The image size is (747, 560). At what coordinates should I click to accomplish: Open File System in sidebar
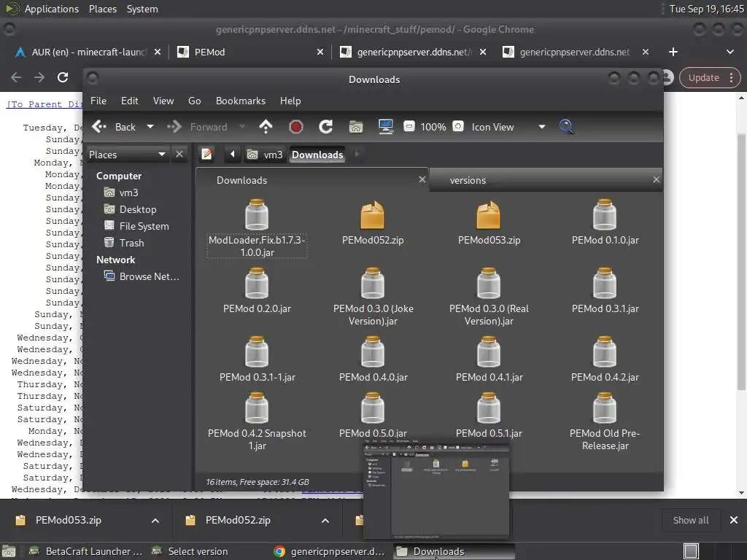point(144,226)
